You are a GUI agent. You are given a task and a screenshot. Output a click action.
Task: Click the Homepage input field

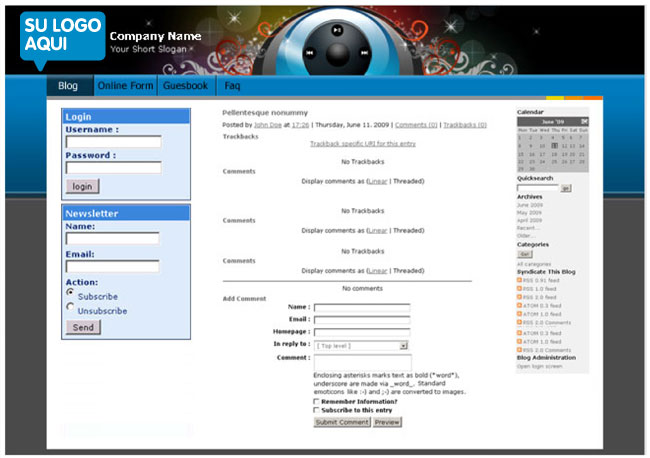coord(362,332)
